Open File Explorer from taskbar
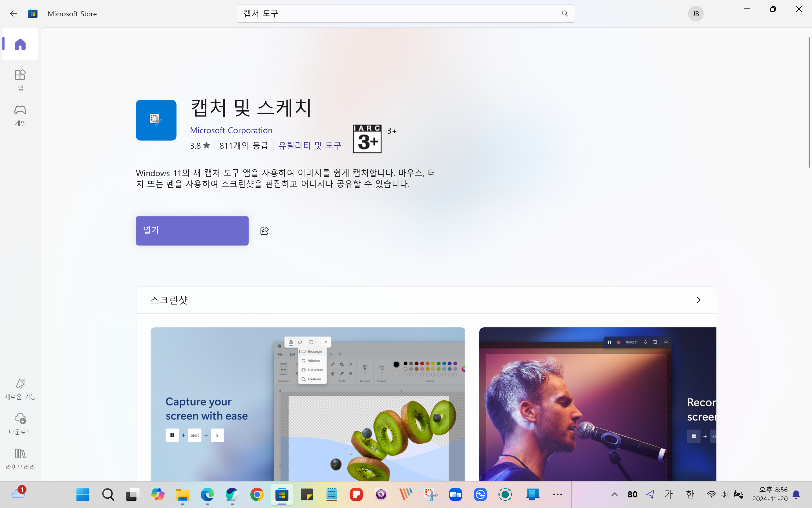812x508 pixels. [182, 494]
